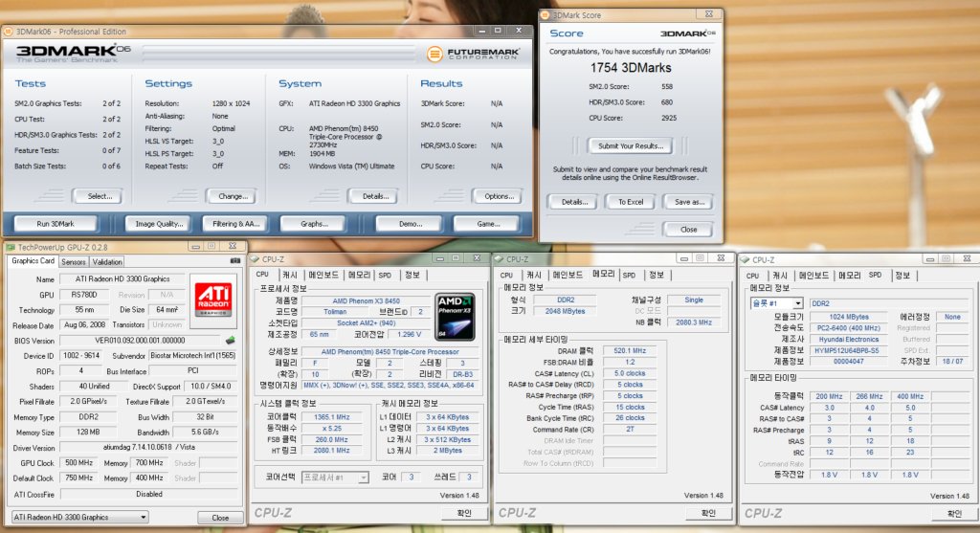
Task: Click Change under Settings
Action: [x=232, y=196]
